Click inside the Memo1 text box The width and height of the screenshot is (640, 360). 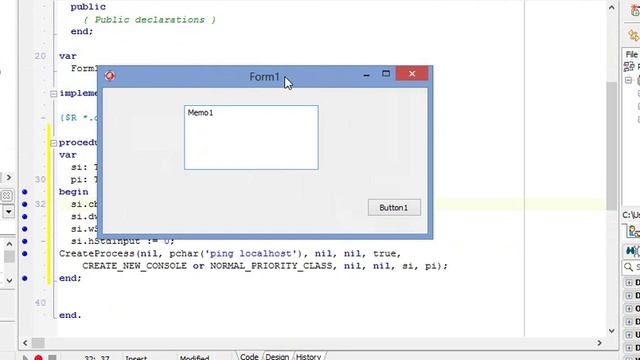(251, 138)
